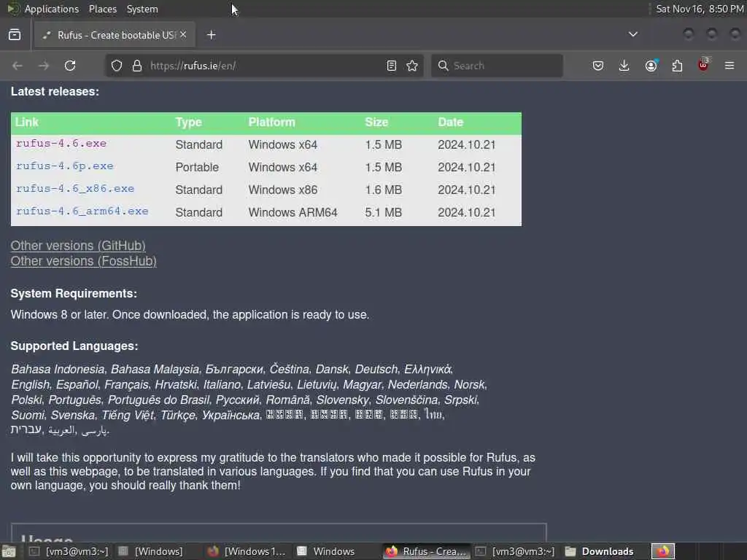Close the Rufus tab
The image size is (747, 560).
pos(183,35)
